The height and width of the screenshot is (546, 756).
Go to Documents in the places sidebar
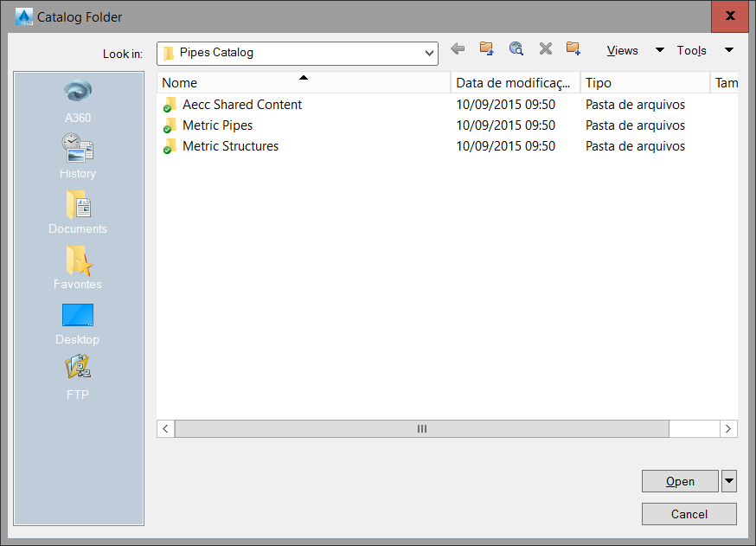[78, 211]
